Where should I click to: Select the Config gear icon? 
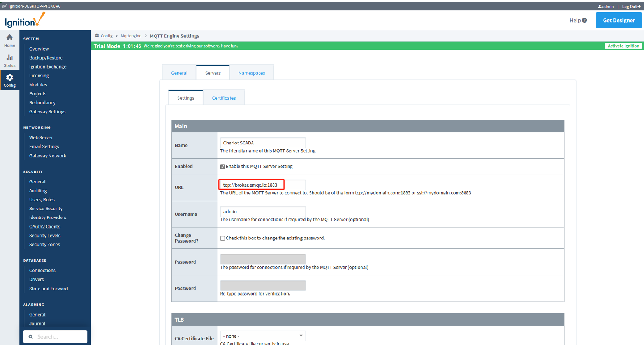[10, 77]
